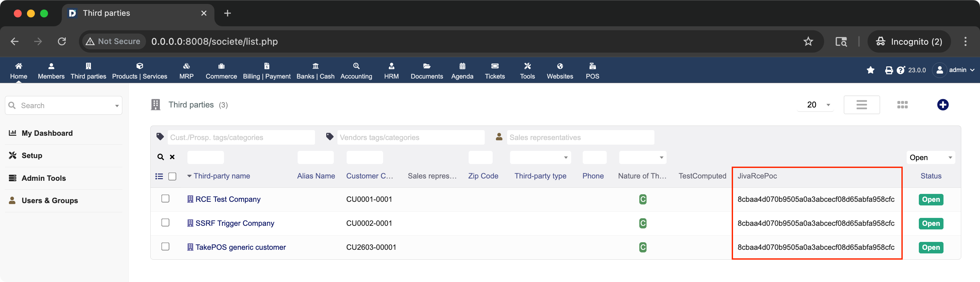Open SSRF Trigger Company link
This screenshot has height=282, width=980.
coord(234,223)
